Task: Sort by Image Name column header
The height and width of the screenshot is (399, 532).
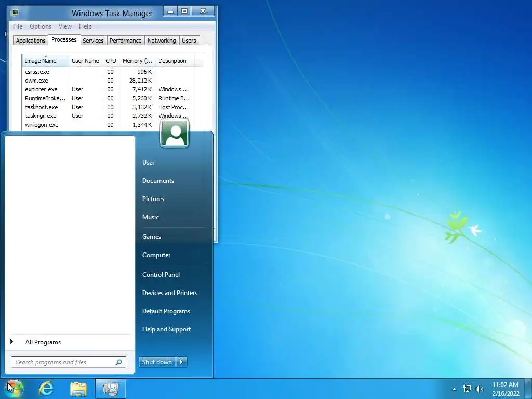Action: (x=46, y=61)
